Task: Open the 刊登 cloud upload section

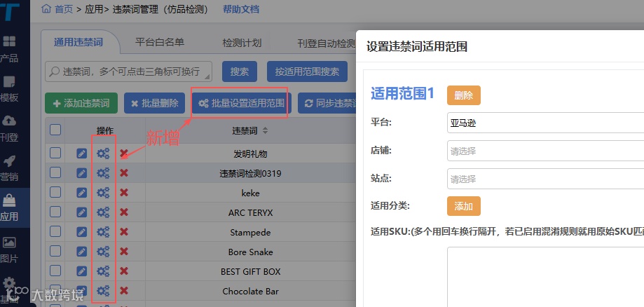Action: 9,128
